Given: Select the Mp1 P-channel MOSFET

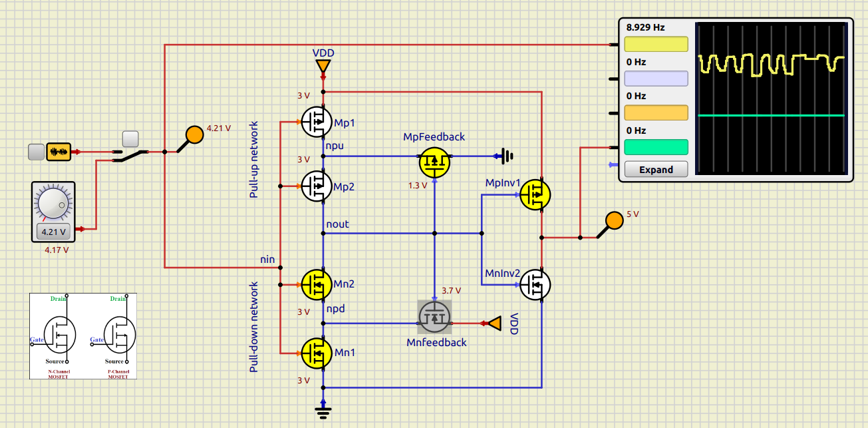Looking at the screenshot, I should [x=317, y=122].
